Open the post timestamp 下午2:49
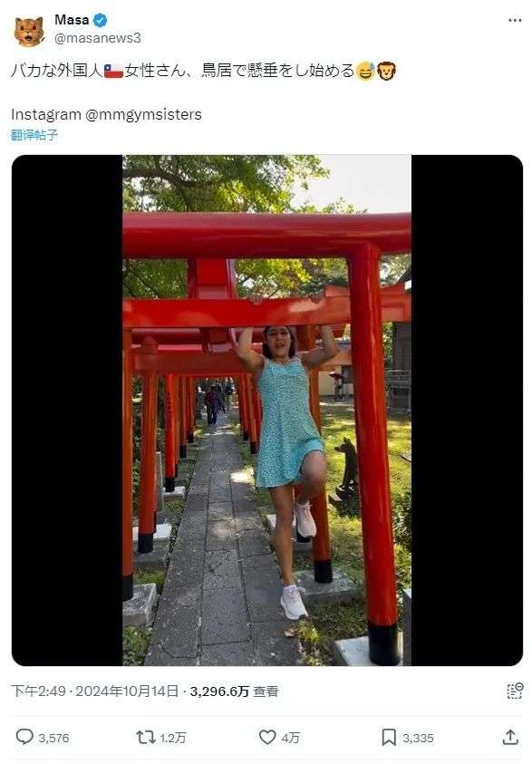 (x=38, y=691)
